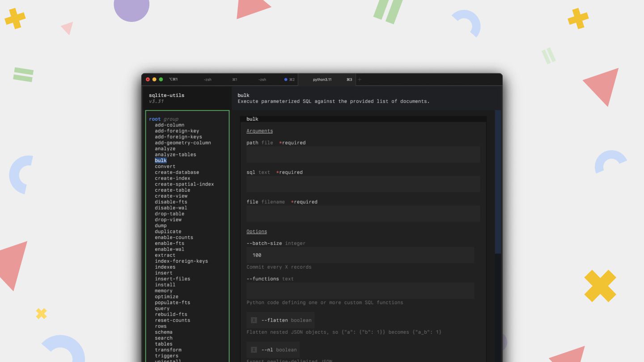Select the add-foreign-key command (singular)
Screen dimensions: 644x362
(177, 131)
